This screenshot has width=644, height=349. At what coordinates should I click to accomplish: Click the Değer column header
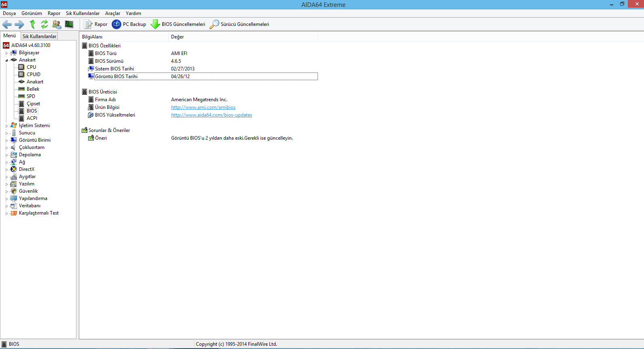pos(243,37)
